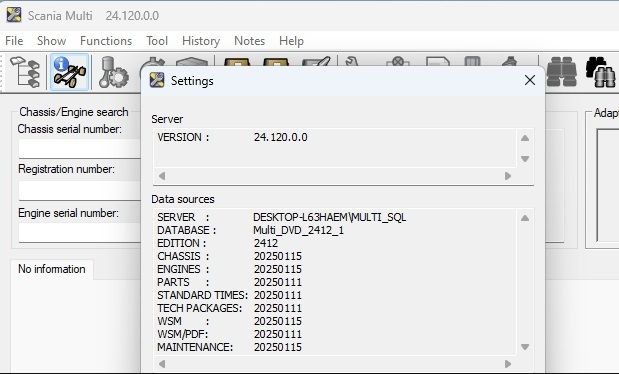Click the Scania Multi app icon in title bar
619x374 pixels.
(14, 15)
